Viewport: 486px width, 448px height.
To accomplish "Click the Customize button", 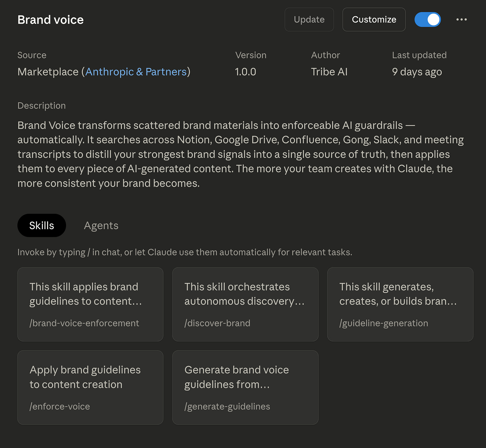I will [374, 20].
